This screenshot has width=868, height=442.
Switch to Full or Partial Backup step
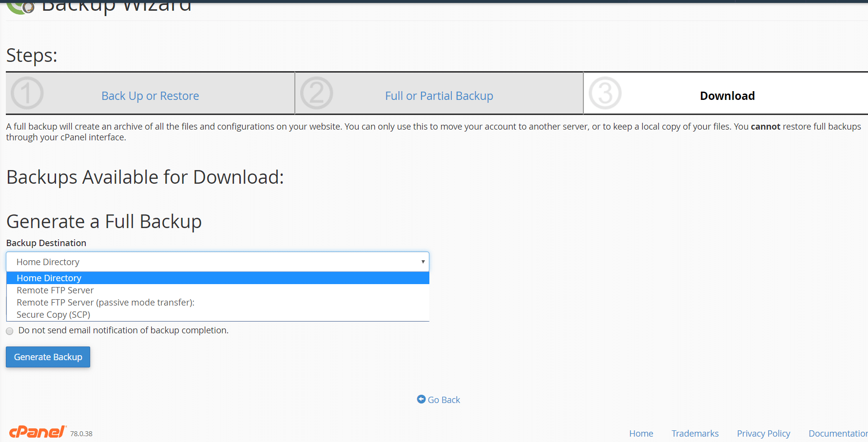tap(439, 96)
